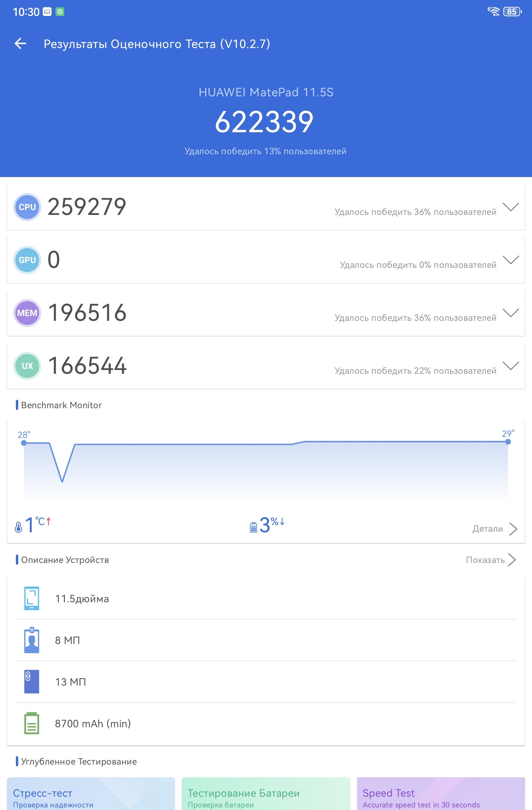The image size is (532, 810).
Task: Tap the keyboard notification icon in status bar
Action: (x=47, y=12)
